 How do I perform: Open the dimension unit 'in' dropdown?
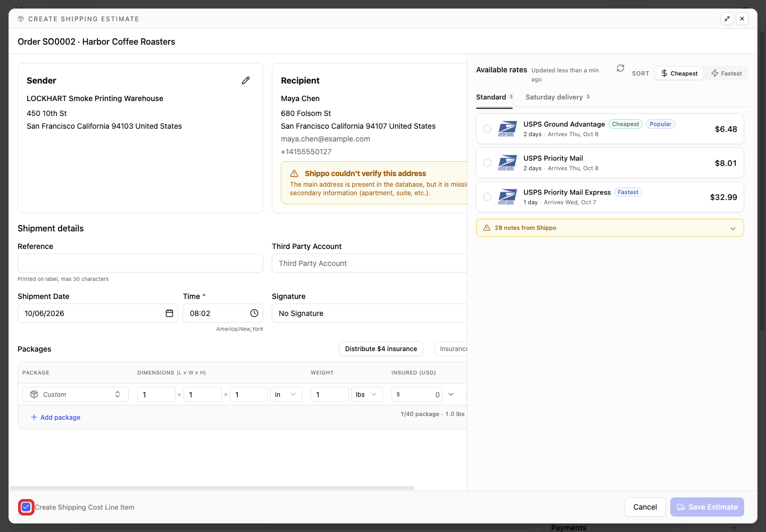pyautogui.click(x=286, y=394)
